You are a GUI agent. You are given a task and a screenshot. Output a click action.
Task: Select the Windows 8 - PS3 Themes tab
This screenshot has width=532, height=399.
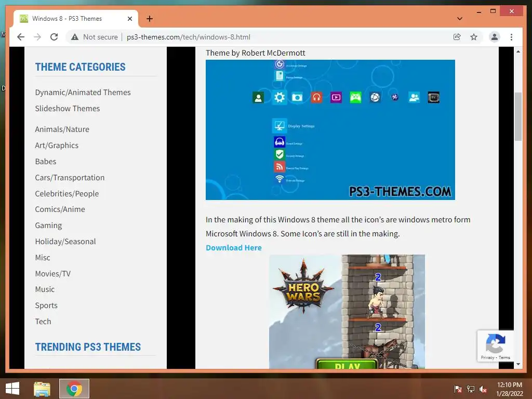[x=76, y=19]
